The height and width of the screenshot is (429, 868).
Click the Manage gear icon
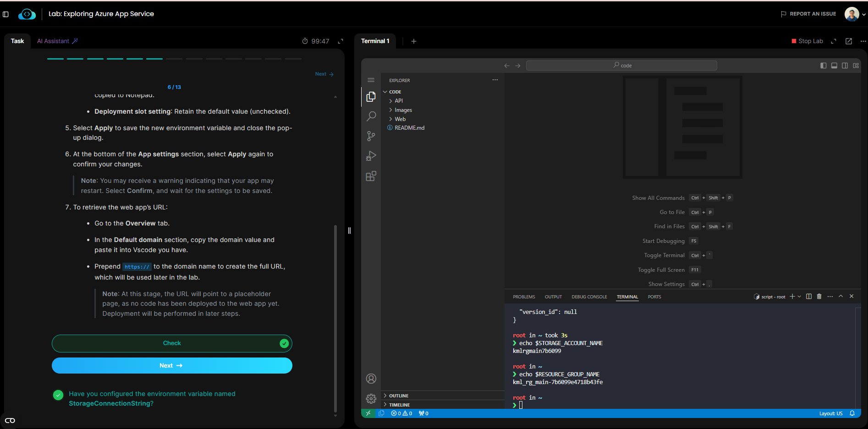click(371, 398)
